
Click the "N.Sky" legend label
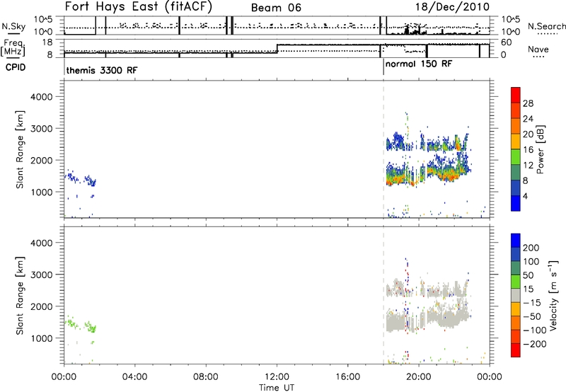(x=13, y=26)
